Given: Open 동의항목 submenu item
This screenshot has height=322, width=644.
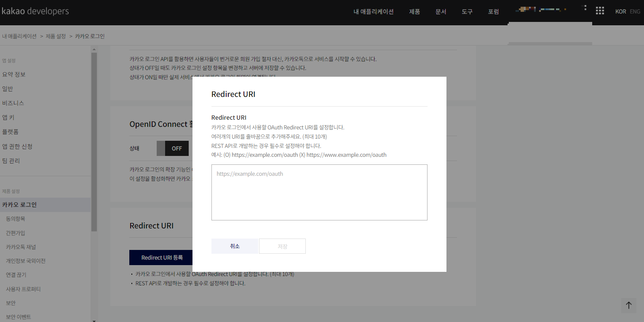Looking at the screenshot, I should 16,219.
